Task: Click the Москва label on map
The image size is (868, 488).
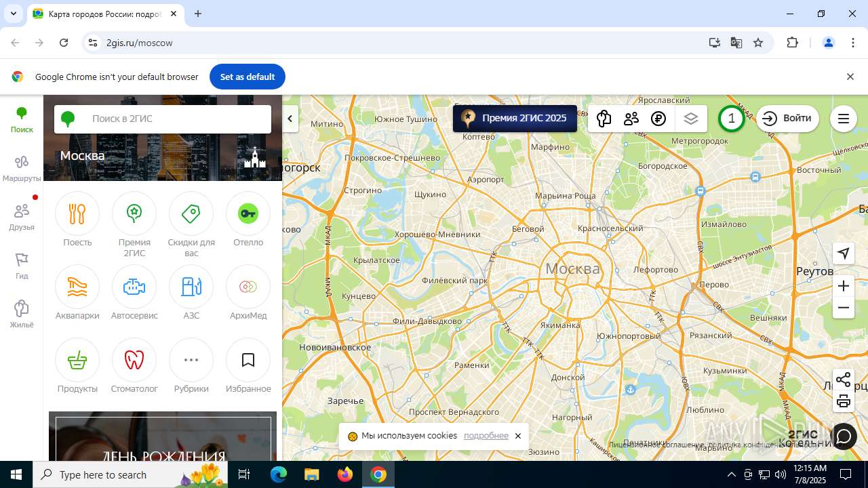Action: (573, 268)
